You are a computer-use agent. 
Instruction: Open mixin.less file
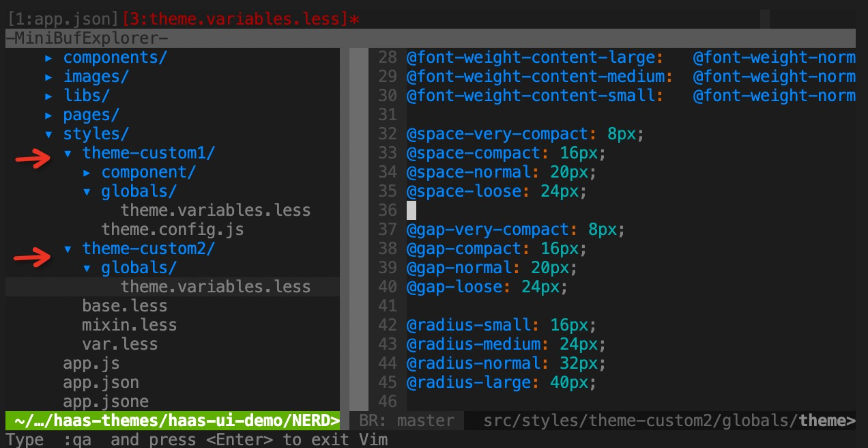point(129,325)
